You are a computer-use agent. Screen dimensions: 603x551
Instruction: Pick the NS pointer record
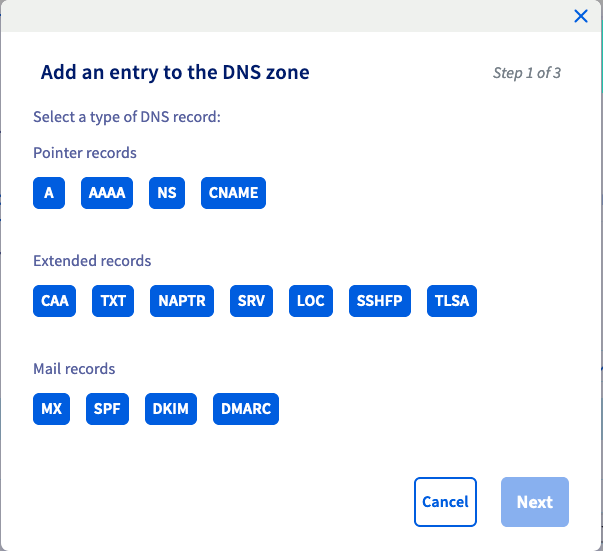[167, 193]
